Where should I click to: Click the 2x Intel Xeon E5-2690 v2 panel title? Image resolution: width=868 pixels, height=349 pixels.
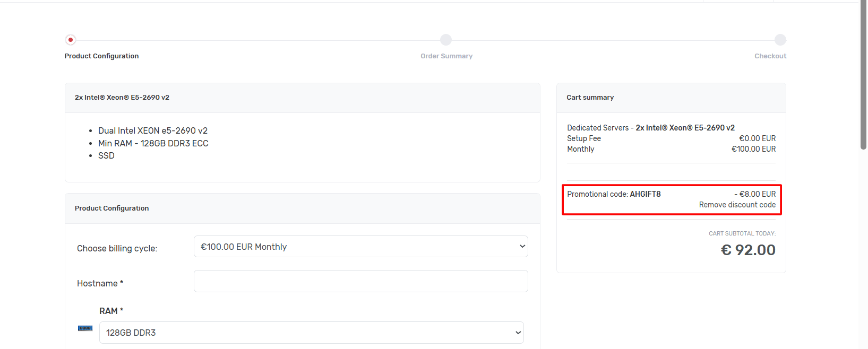click(122, 97)
